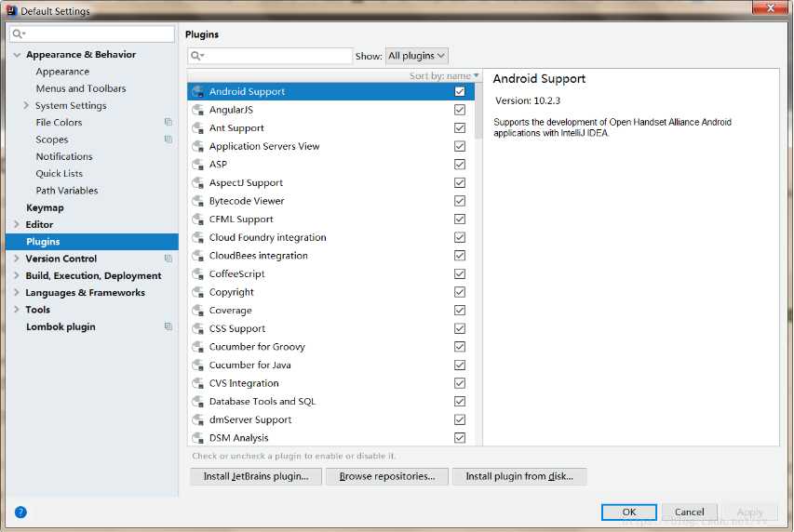Disable the Android Support plugin checkbox
Viewport: 794px width, 532px height.
[x=460, y=92]
